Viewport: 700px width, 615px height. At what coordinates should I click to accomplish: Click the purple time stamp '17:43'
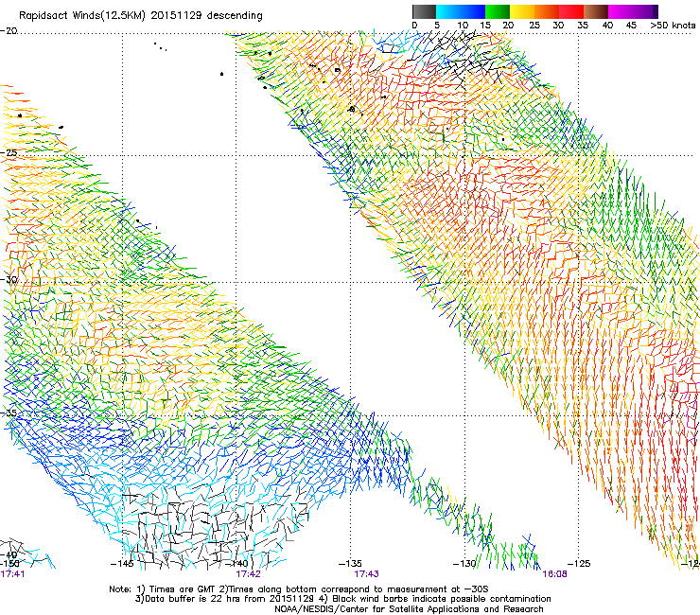pyautogui.click(x=366, y=574)
